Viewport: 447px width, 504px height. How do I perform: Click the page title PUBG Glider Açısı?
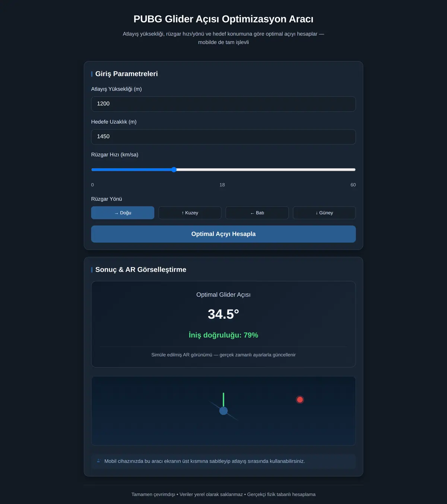coord(223,19)
